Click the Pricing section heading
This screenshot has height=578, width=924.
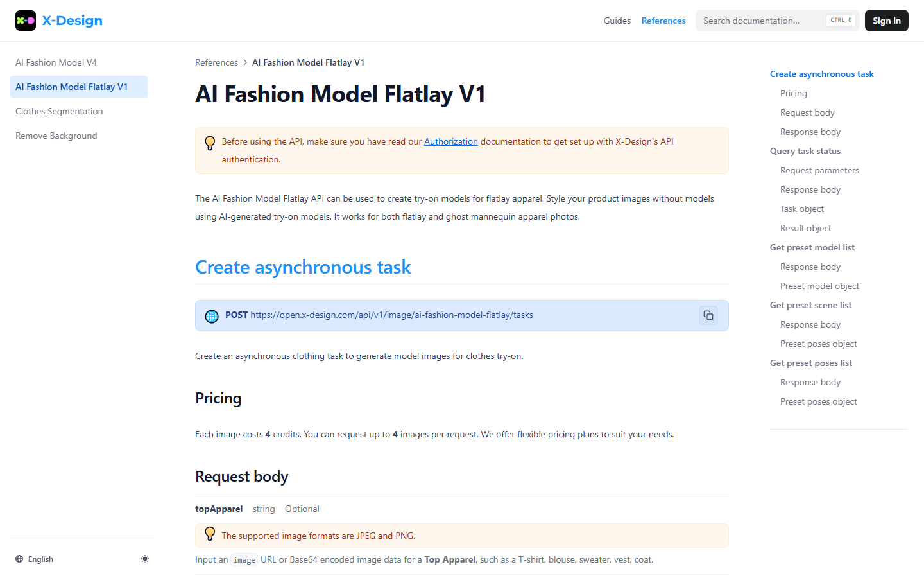tap(218, 398)
